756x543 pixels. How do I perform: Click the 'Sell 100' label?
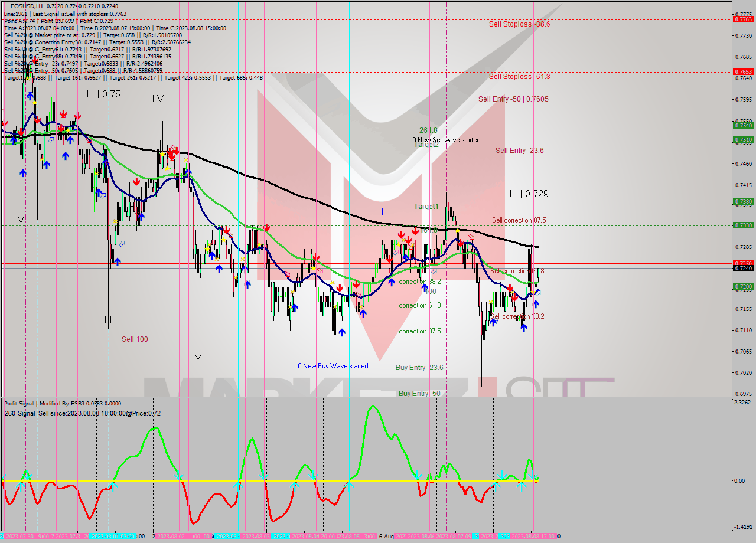(x=135, y=339)
